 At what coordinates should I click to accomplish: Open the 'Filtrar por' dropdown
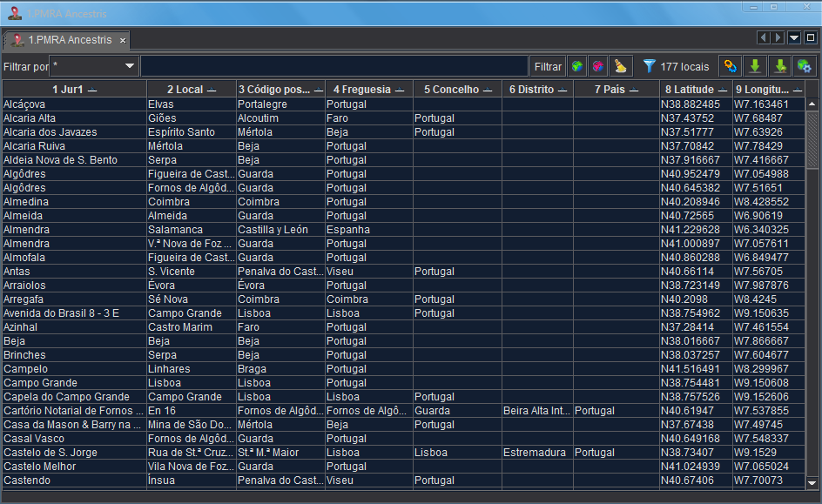pos(130,66)
